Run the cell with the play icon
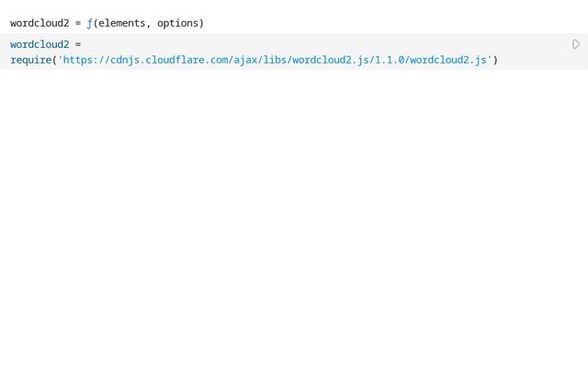 [576, 44]
